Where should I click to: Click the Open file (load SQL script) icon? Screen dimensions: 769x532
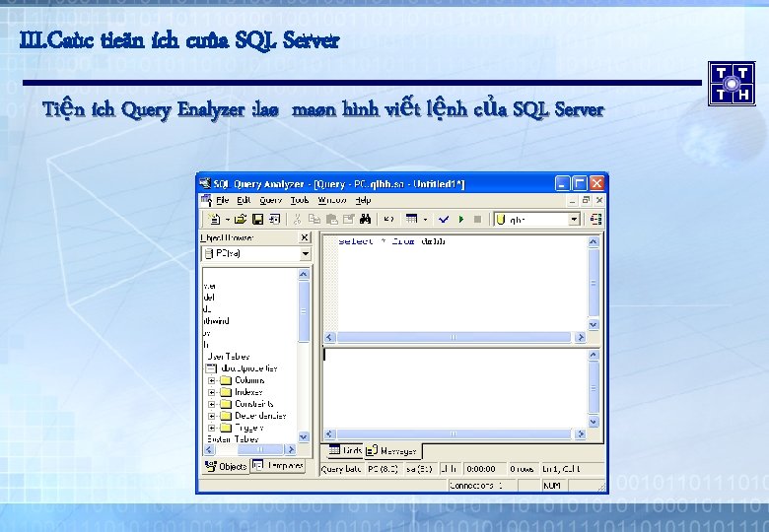[240, 220]
